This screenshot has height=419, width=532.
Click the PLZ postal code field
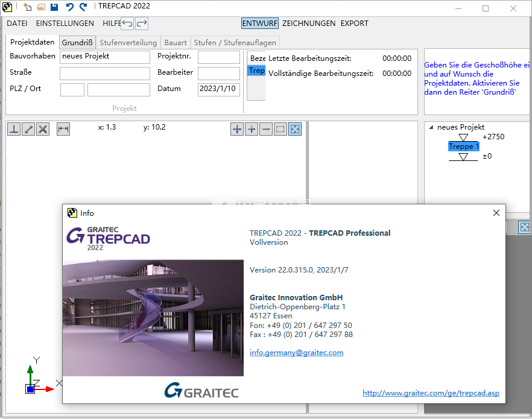point(72,89)
